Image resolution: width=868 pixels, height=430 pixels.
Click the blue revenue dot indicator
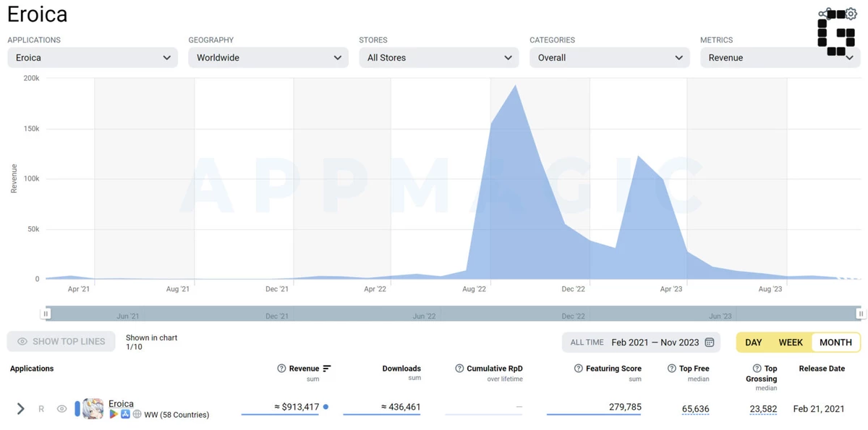(326, 407)
